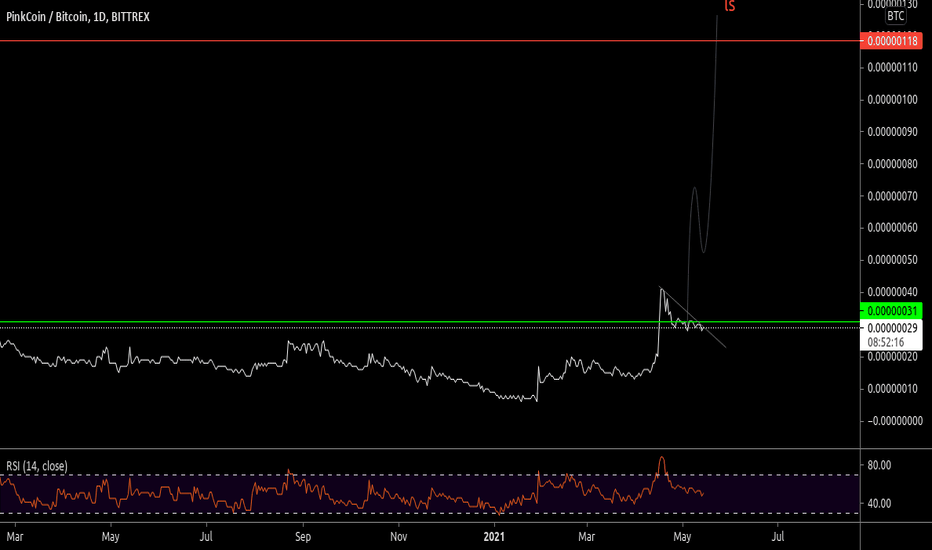Click the 0.00000020 price axis tick
Image resolution: width=932 pixels, height=550 pixels.
coord(892,356)
